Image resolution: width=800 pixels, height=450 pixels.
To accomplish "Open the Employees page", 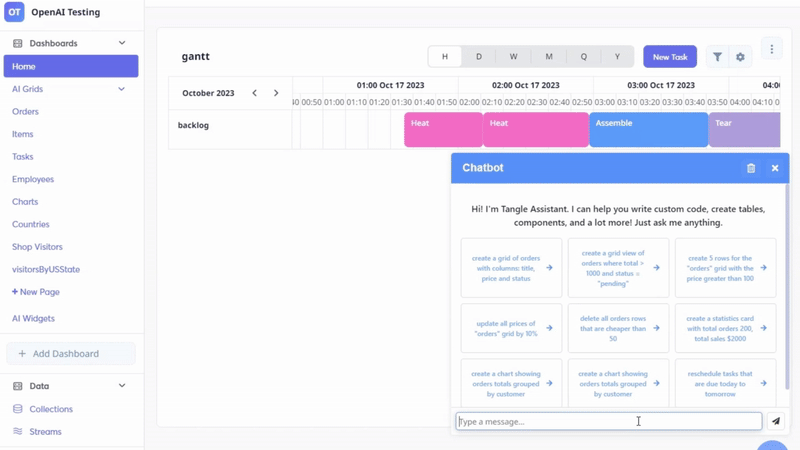I will (33, 179).
